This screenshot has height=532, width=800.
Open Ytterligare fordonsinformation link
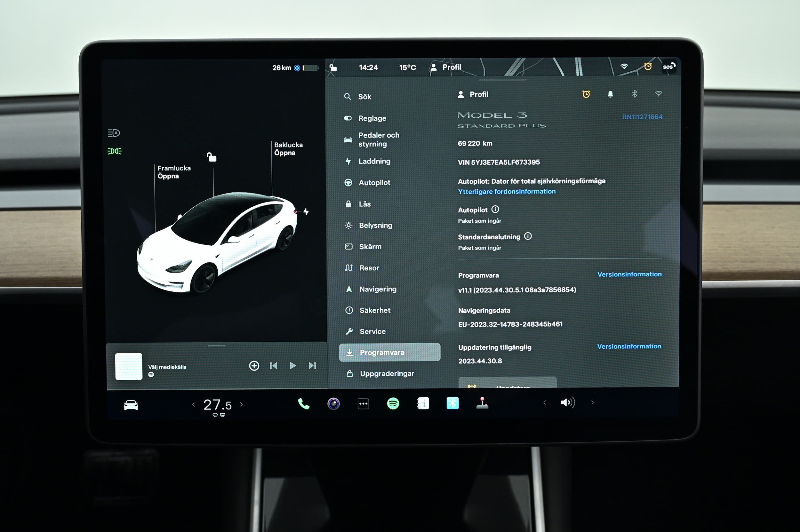pyautogui.click(x=507, y=191)
